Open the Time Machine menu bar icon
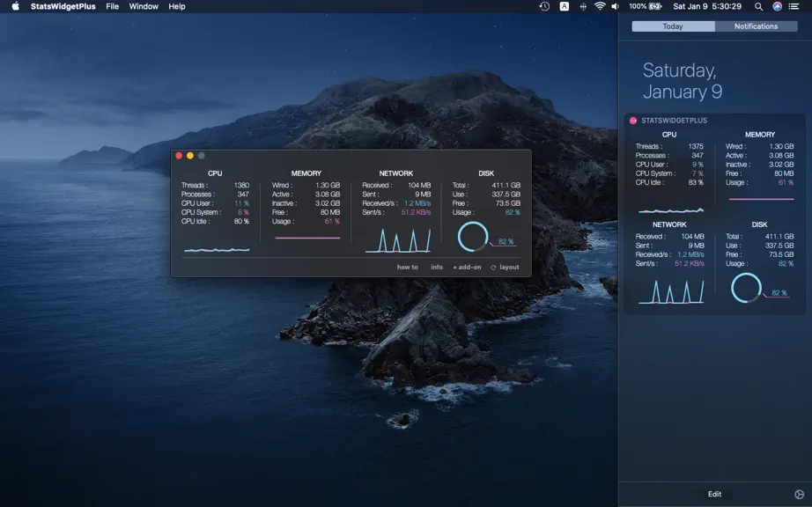Image resolution: width=812 pixels, height=507 pixels. point(544,6)
